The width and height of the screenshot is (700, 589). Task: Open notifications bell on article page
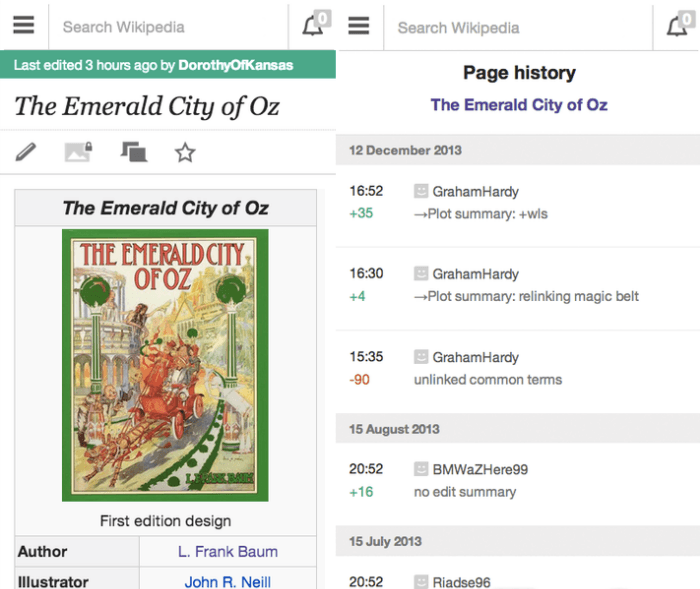(x=314, y=27)
